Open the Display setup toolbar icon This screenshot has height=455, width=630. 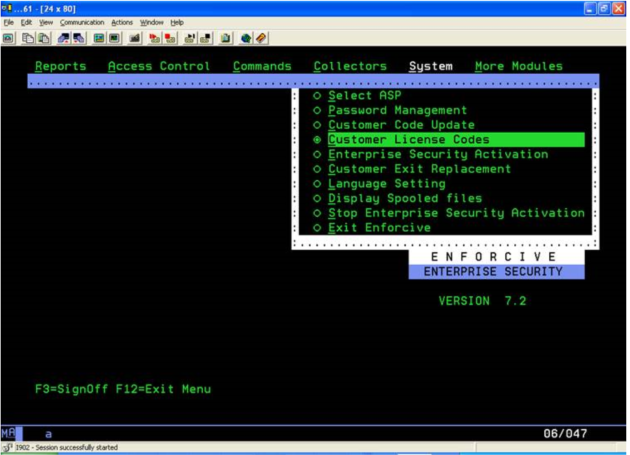pyautogui.click(x=99, y=38)
